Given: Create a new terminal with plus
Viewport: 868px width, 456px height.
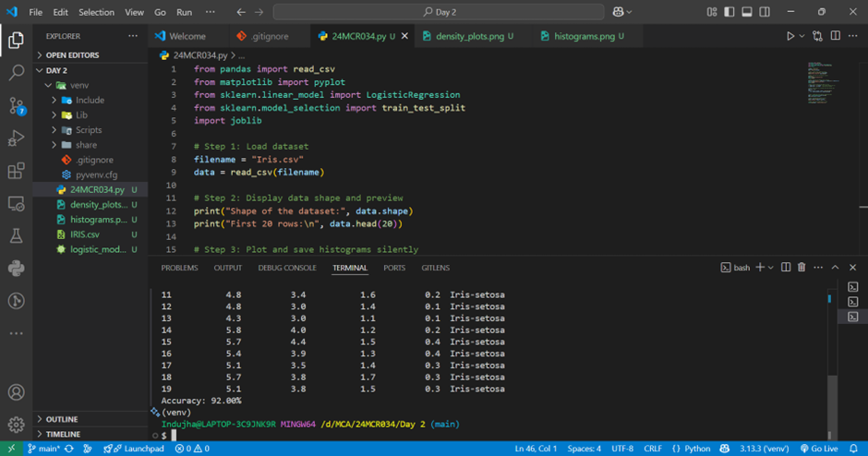Looking at the screenshot, I should [x=760, y=268].
